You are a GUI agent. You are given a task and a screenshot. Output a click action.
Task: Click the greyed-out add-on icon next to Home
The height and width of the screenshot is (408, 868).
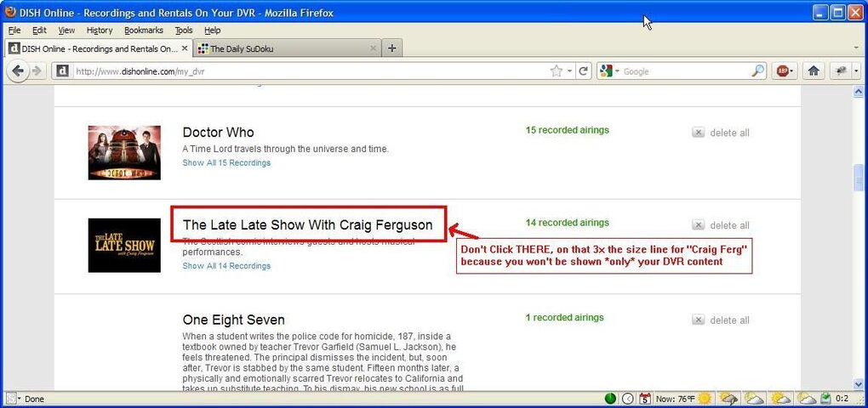pyautogui.click(x=842, y=71)
